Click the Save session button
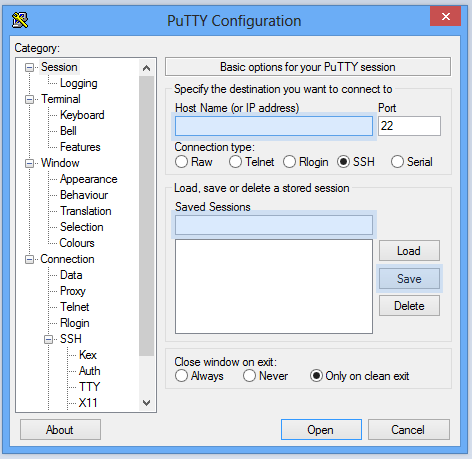 [409, 279]
